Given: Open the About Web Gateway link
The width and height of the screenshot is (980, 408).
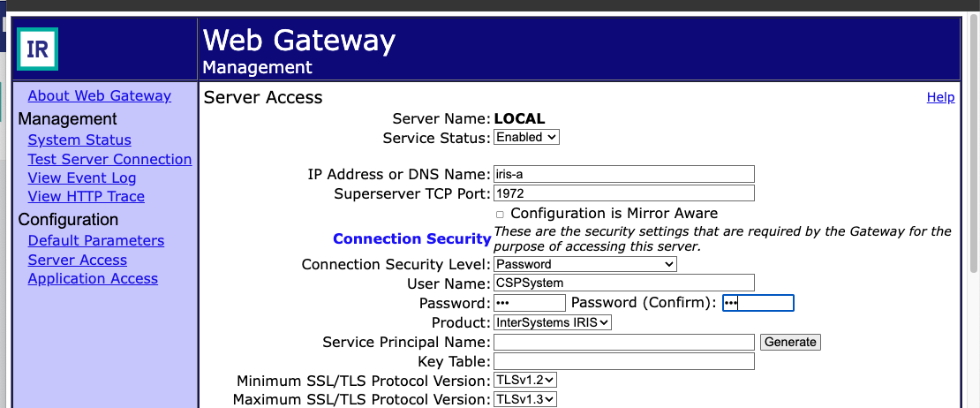Looking at the screenshot, I should tap(100, 96).
